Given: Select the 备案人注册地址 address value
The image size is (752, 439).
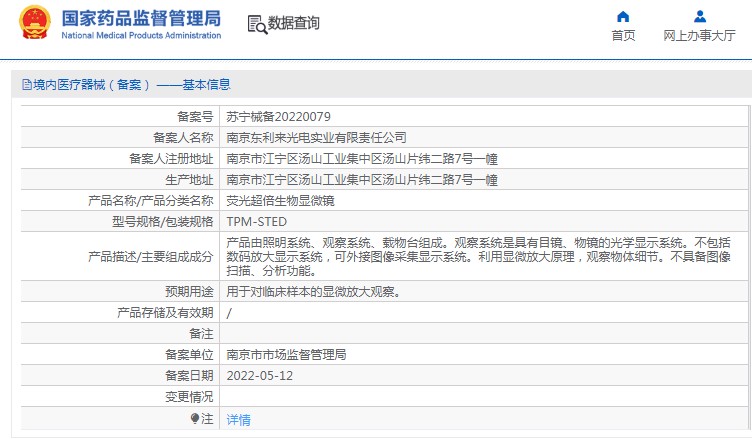Looking at the screenshot, I should [x=362, y=159].
